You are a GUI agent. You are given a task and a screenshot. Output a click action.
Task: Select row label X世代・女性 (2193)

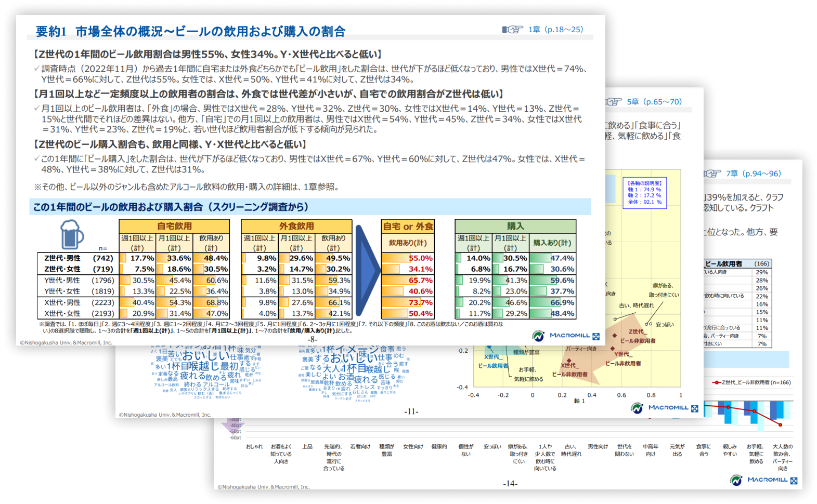79,314
